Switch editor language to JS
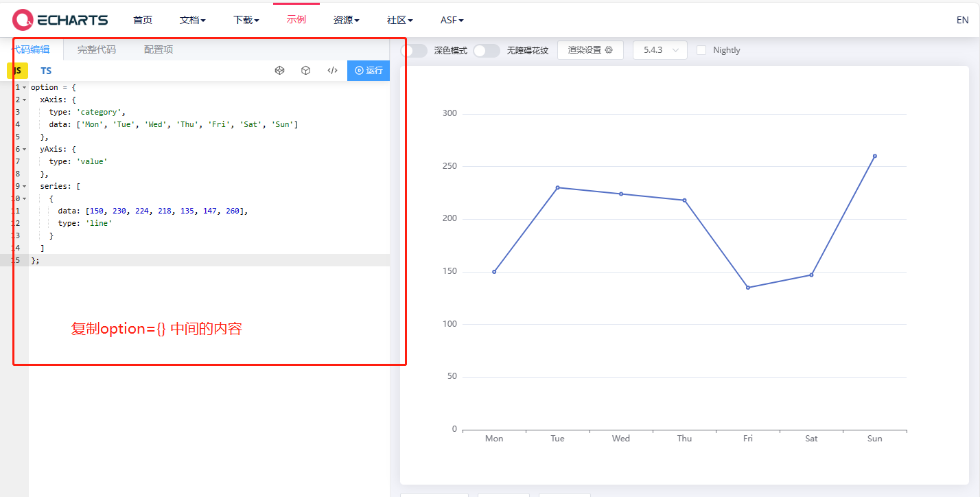 [17, 71]
